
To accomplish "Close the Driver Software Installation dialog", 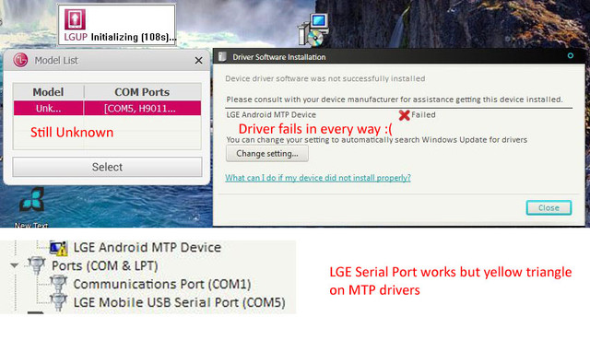I will point(549,208).
